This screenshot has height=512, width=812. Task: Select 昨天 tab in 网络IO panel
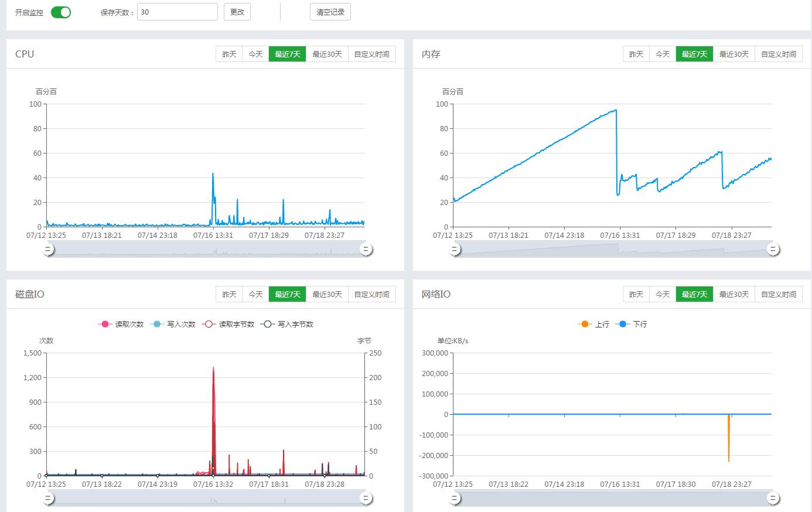(636, 294)
